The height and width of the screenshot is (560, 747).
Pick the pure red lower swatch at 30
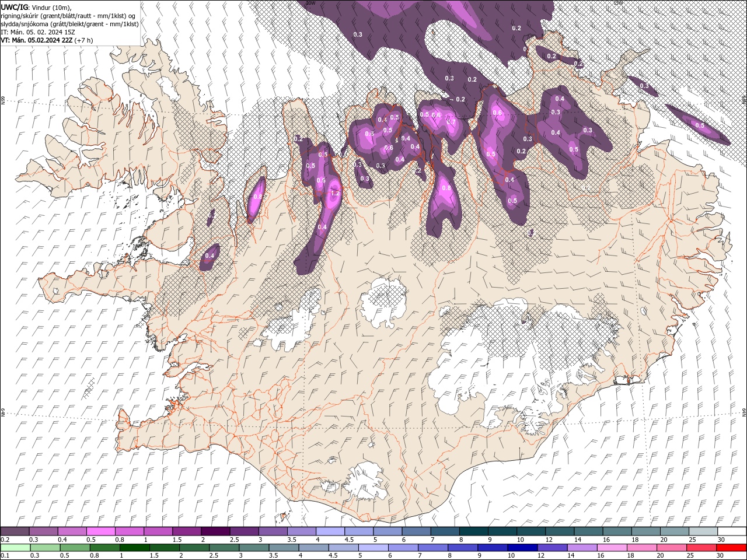point(731,548)
